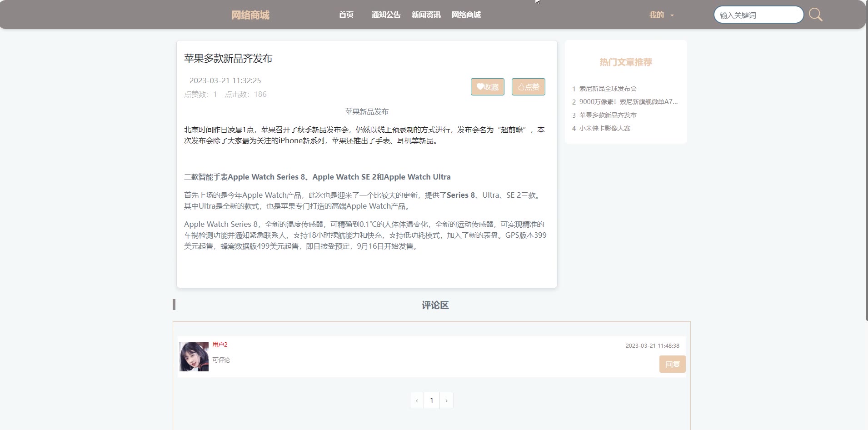Open the 9000万像素 Sony A7 article

coord(628,102)
